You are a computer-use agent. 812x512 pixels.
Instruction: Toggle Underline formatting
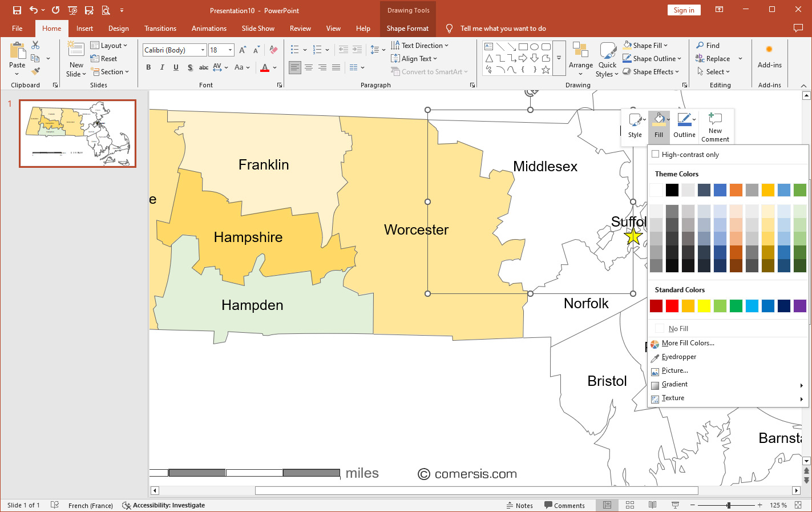(x=176, y=67)
